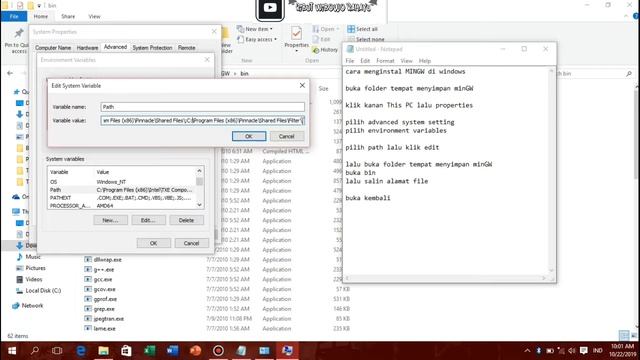Select g++.exe in the file list

104,269
